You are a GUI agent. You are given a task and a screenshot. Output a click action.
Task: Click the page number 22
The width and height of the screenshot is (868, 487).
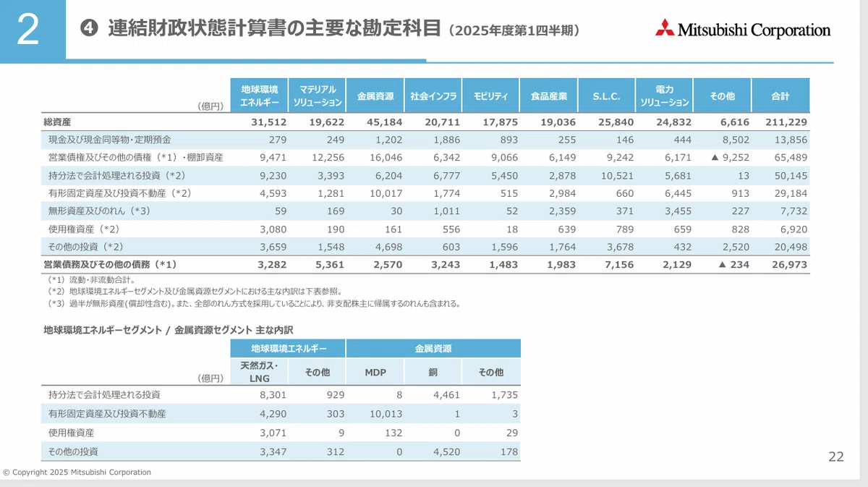click(x=835, y=457)
